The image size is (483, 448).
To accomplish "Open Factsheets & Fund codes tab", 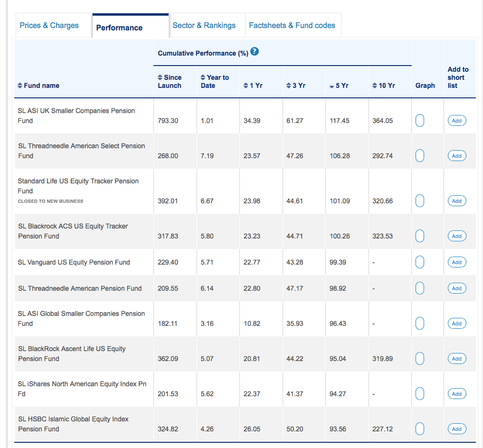I will click(292, 26).
